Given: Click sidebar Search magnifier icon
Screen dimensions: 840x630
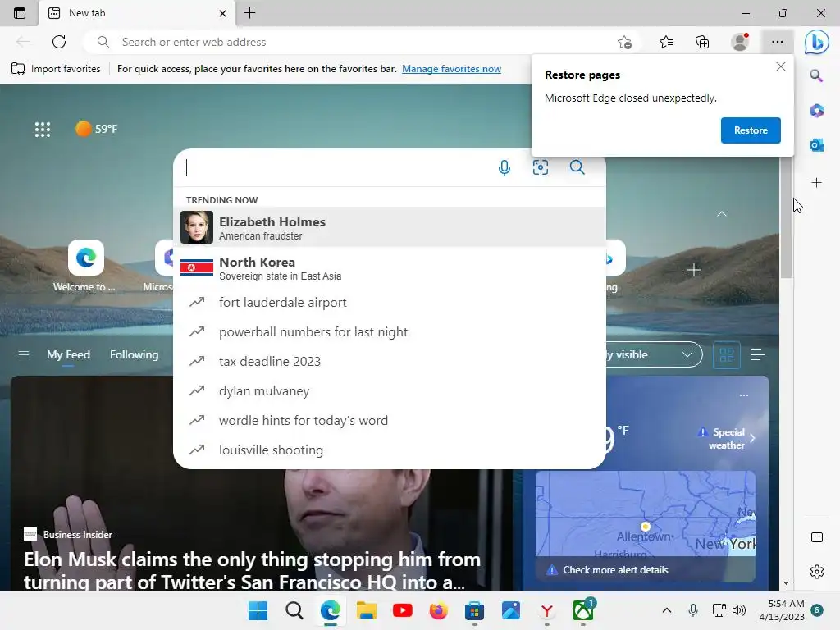Looking at the screenshot, I should (x=816, y=75).
